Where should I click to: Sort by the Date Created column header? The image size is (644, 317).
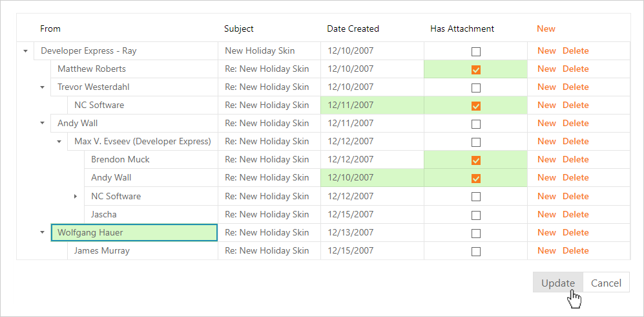coord(353,28)
